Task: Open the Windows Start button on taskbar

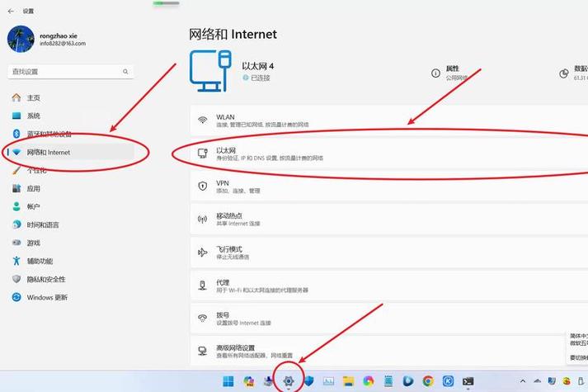Action: tap(228, 381)
